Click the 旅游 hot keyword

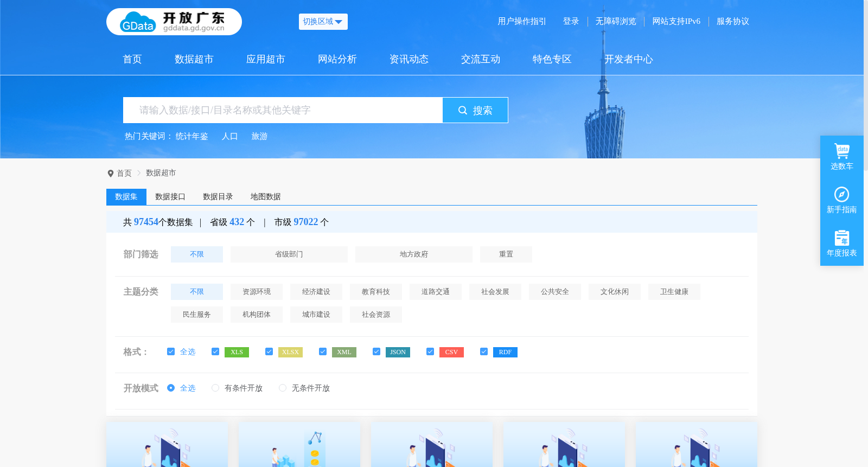(259, 136)
